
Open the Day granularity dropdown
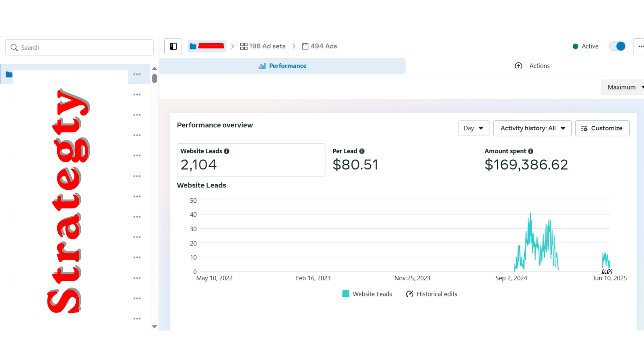pos(474,128)
